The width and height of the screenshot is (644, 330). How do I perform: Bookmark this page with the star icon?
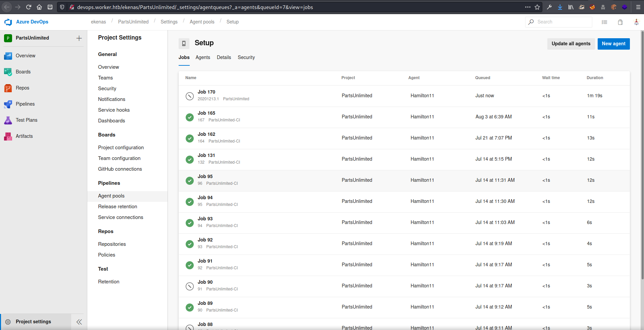pyautogui.click(x=537, y=7)
